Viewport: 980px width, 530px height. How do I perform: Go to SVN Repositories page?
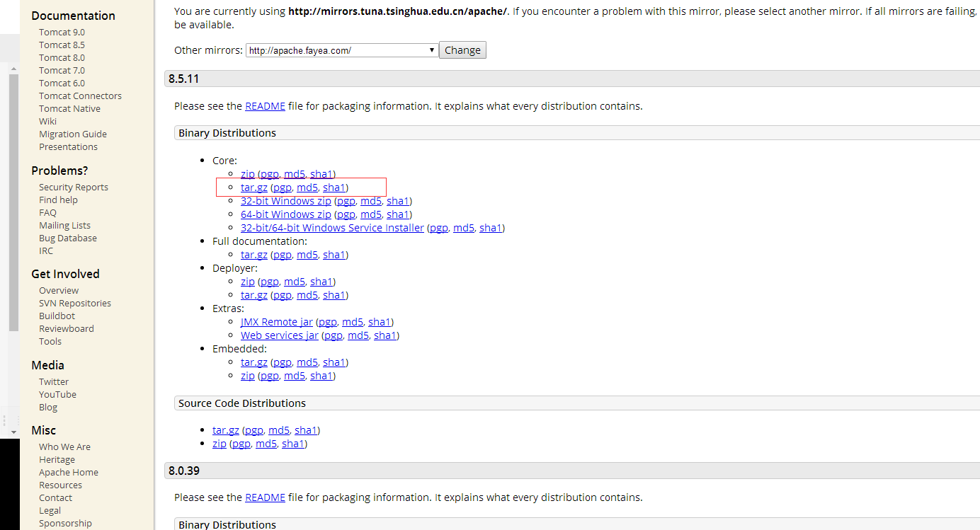(75, 304)
